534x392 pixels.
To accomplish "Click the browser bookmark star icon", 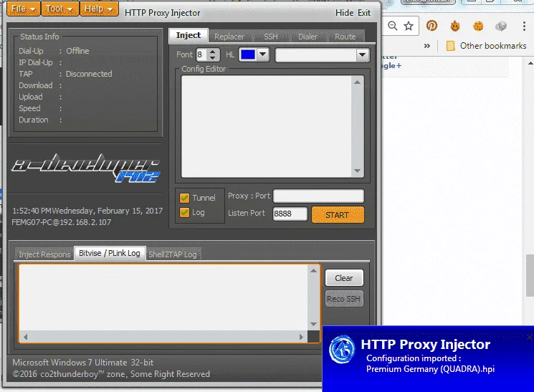I will pos(409,26).
